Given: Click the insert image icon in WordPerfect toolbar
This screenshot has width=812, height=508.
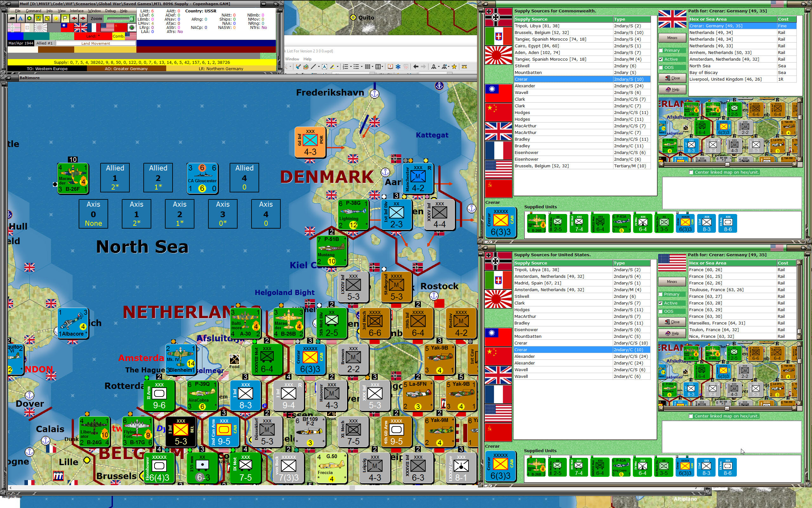Looking at the screenshot, I should tap(306, 67).
